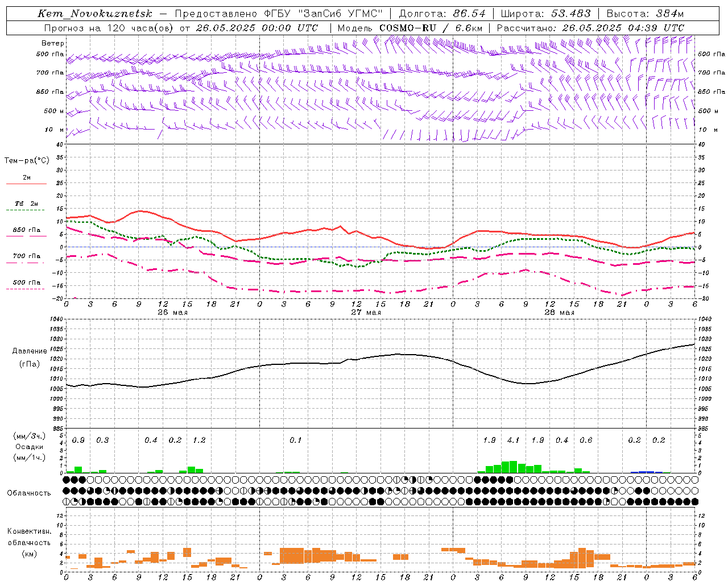Click the '27 мая' date label
This screenshot has height=582, width=728.
(x=366, y=313)
